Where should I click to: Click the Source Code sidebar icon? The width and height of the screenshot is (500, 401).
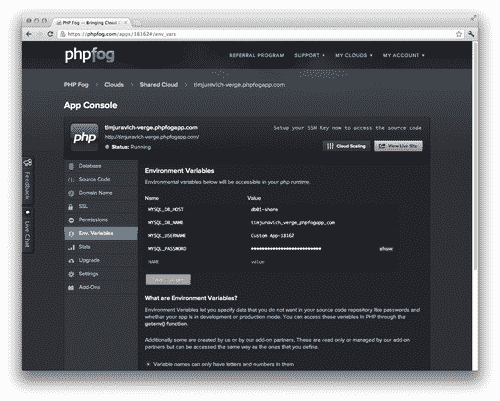point(71,180)
